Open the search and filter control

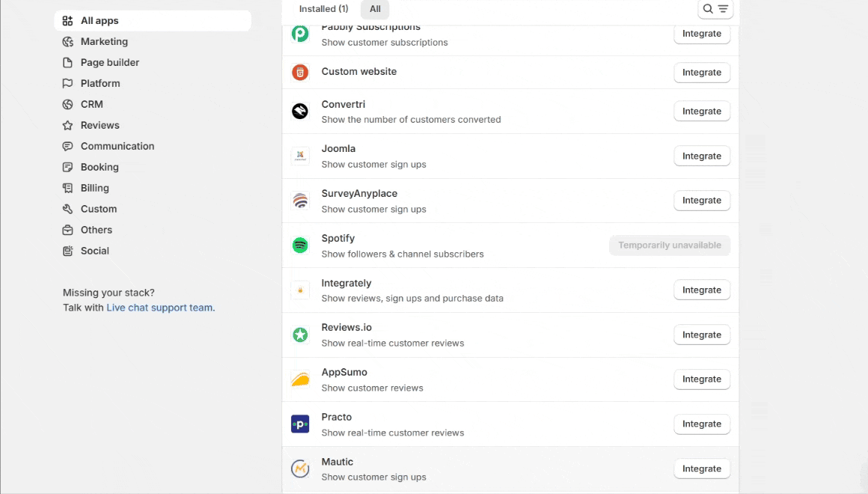click(715, 9)
